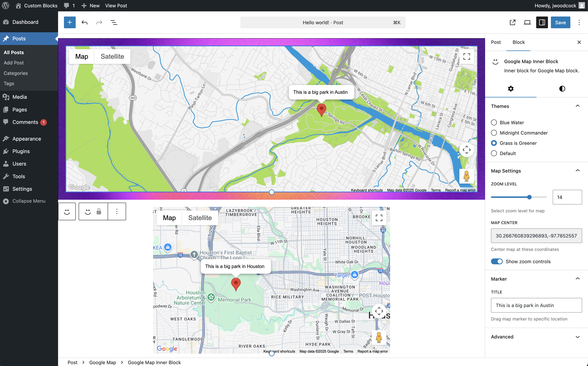This screenshot has width=588, height=366.
Task: Collapse the Map Settings panel
Action: pyautogui.click(x=536, y=171)
